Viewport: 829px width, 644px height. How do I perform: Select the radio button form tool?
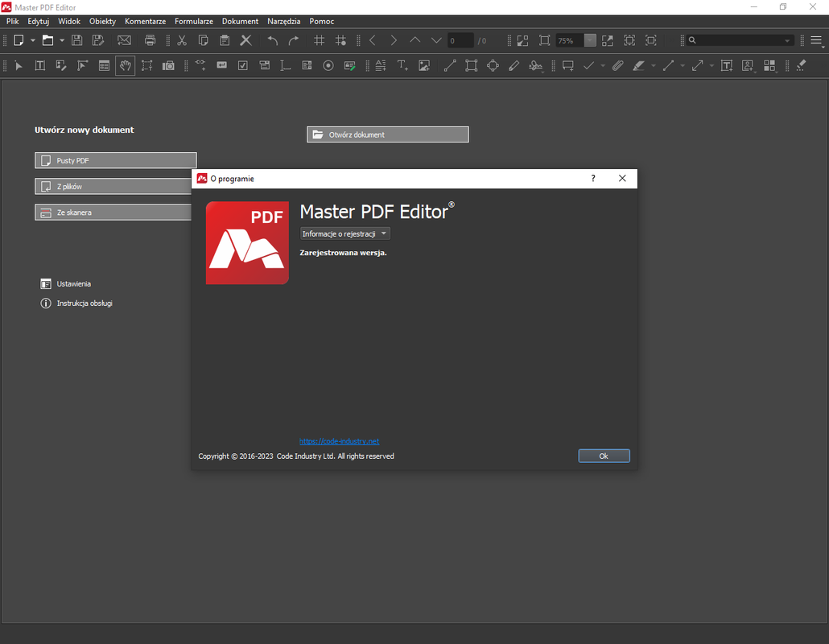[328, 65]
